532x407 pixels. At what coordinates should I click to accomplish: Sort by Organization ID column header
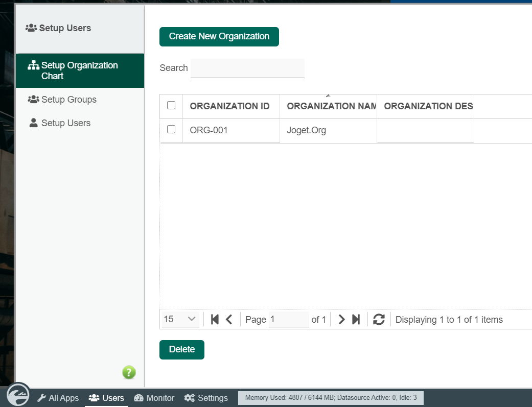[x=229, y=106]
